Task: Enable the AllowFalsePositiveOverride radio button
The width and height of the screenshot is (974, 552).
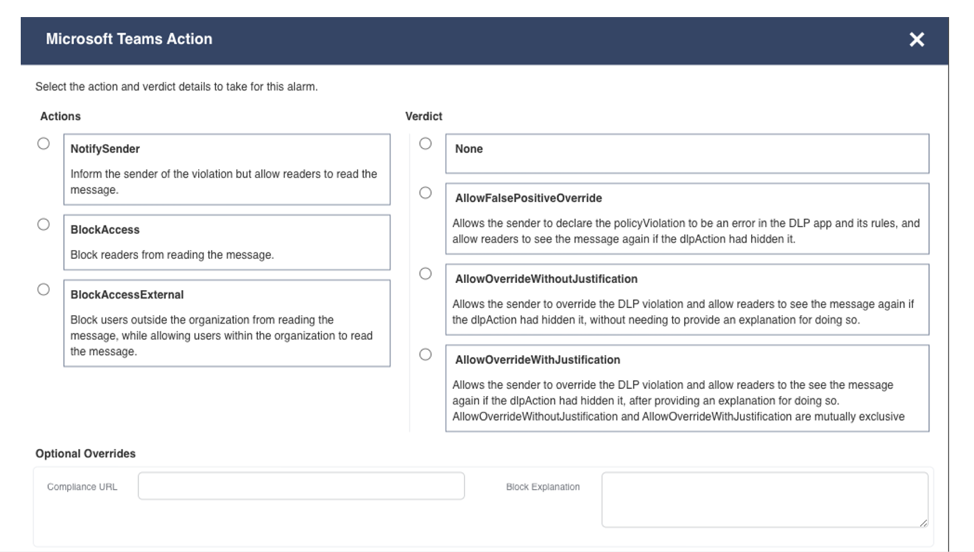Action: point(426,193)
